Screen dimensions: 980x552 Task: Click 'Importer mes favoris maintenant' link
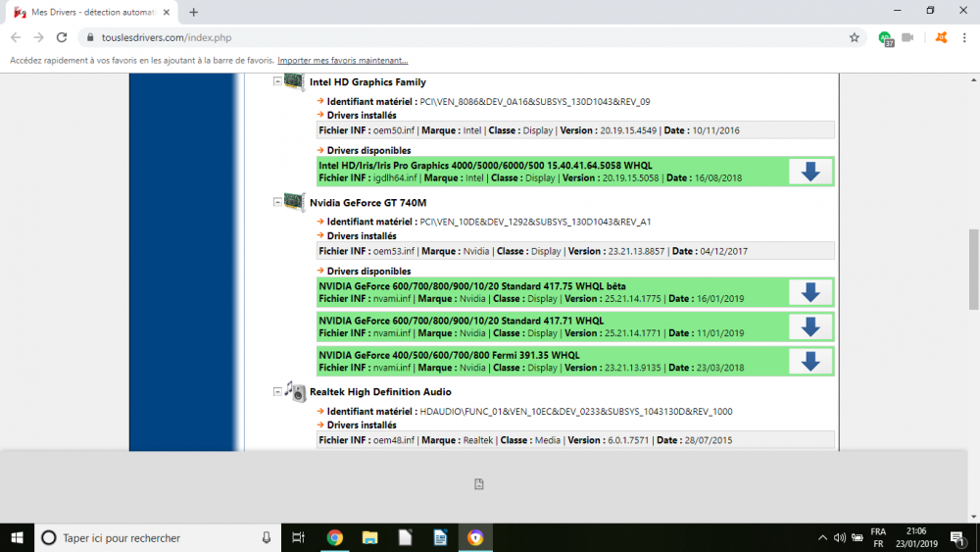pos(342,60)
